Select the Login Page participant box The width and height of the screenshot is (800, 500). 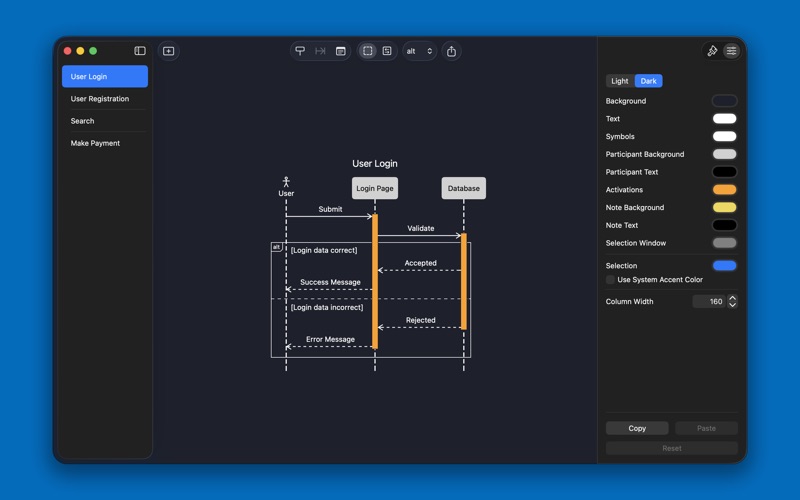pos(374,188)
